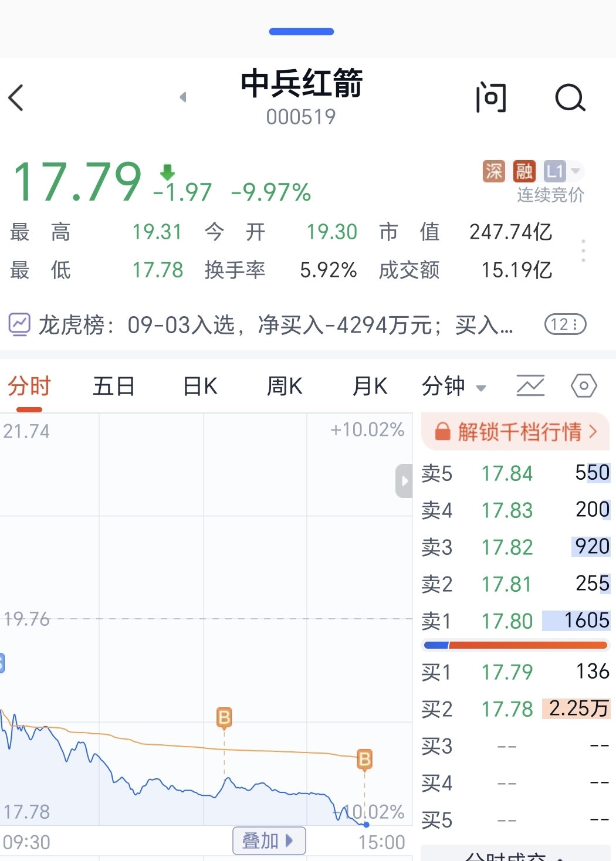Tap the -9.97% change percentage
This screenshot has width=616, height=861.
coord(270,192)
